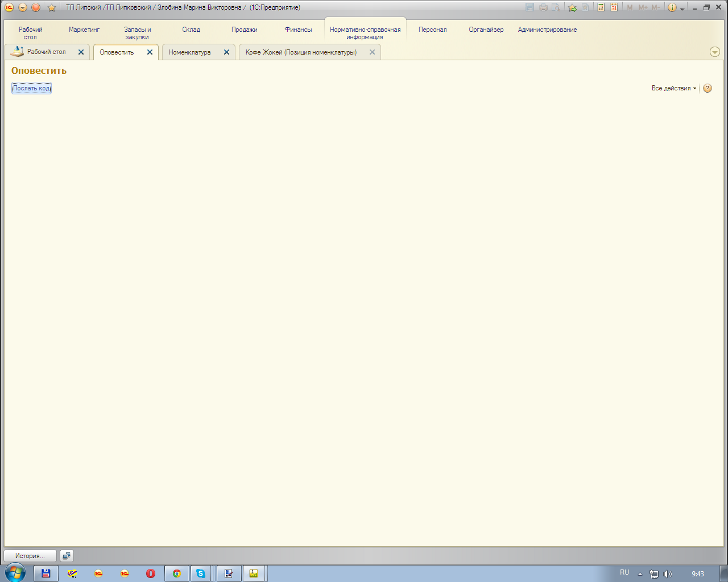The height and width of the screenshot is (582, 728).
Task: Switch to the Номенклатура tab
Action: [x=190, y=52]
